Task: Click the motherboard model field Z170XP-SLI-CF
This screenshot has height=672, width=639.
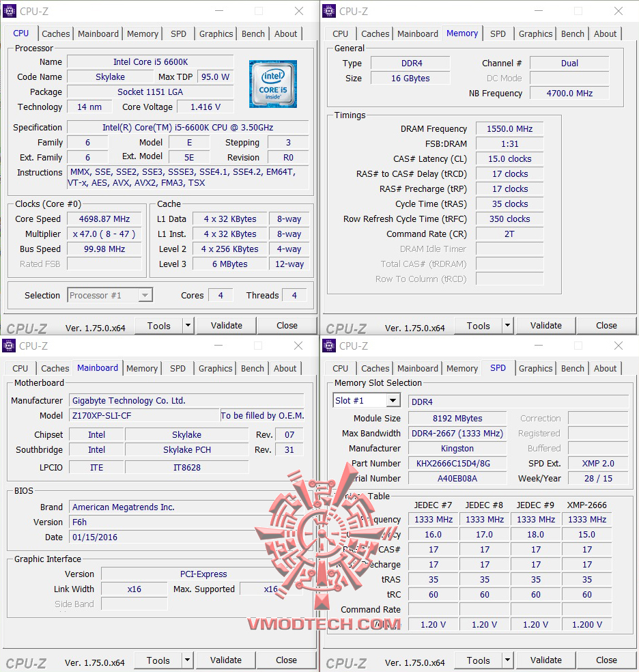Action: pyautogui.click(x=144, y=416)
